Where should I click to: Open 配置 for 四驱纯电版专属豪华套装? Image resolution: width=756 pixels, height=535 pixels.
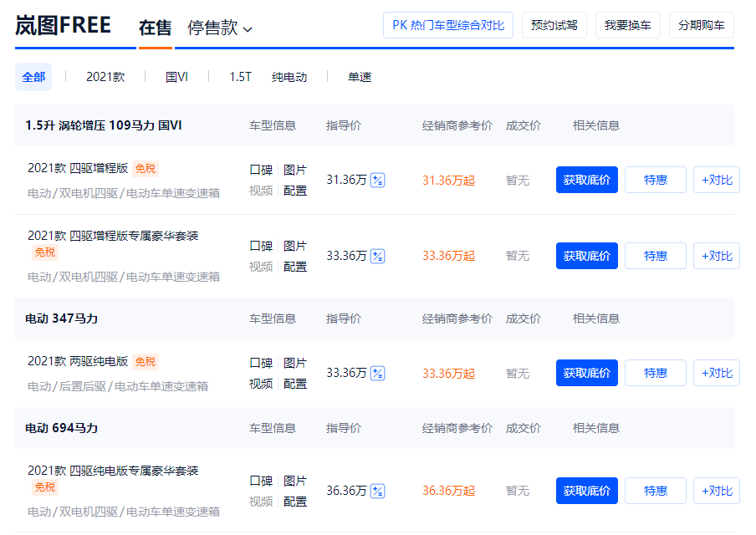[295, 502]
